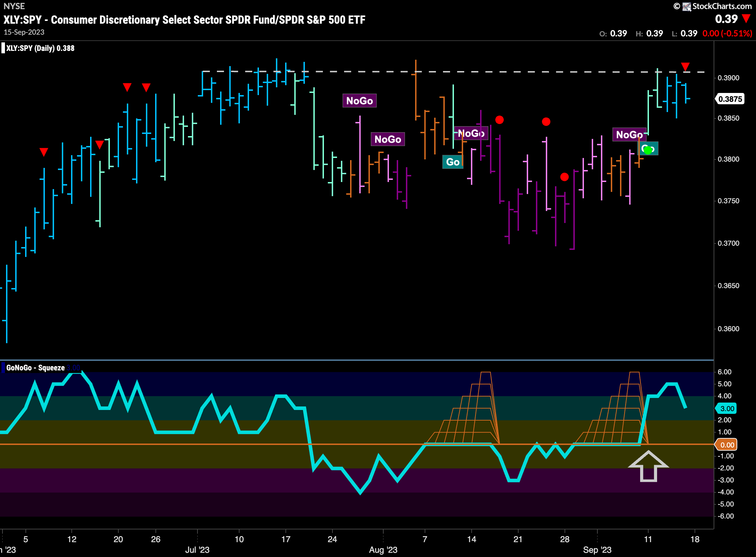Click the Go label near Aug 14
Screen dimensions: 756x557
pyautogui.click(x=453, y=162)
